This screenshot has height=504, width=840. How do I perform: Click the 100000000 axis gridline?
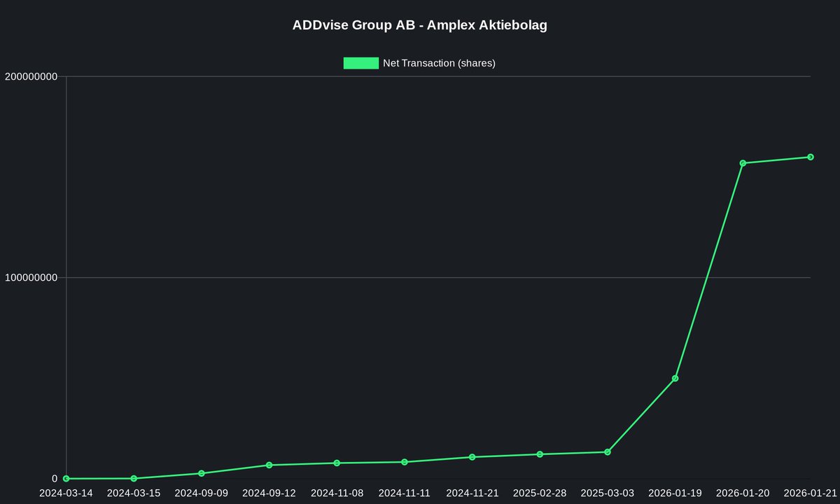(x=420, y=276)
